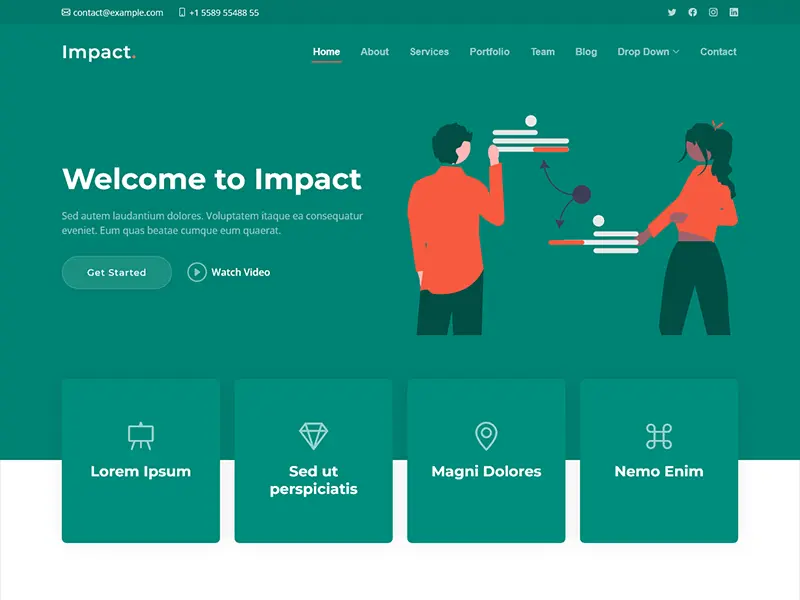
Task: Select Team from the main navigation
Action: pos(542,52)
